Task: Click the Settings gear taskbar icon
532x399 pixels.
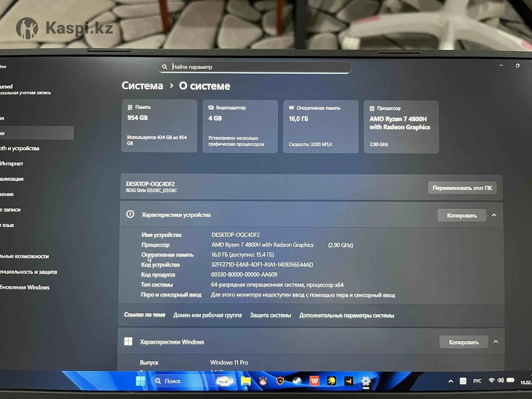Action: click(366, 381)
